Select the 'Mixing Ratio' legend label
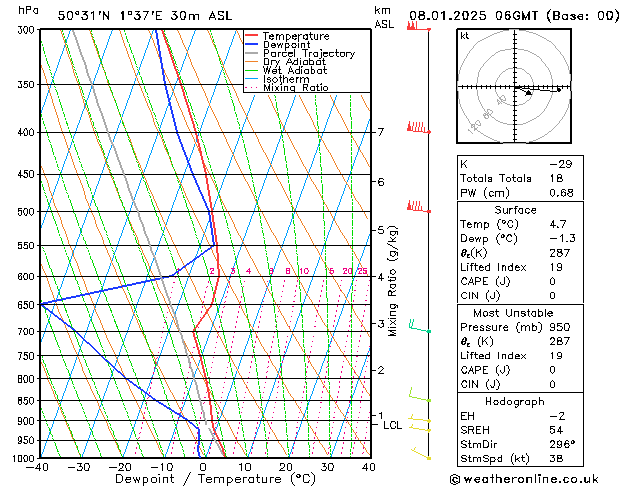Image resolution: width=629 pixels, height=486 pixels. (296, 87)
